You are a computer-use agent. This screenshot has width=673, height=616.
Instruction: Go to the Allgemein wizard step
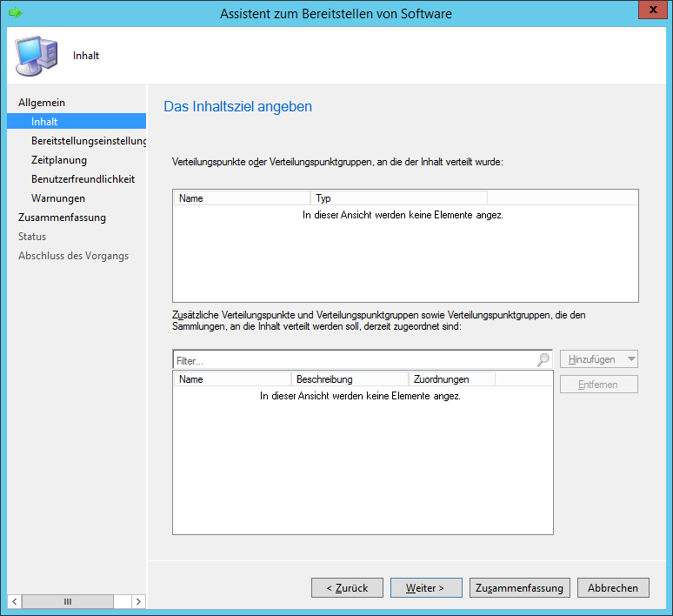pos(42,103)
